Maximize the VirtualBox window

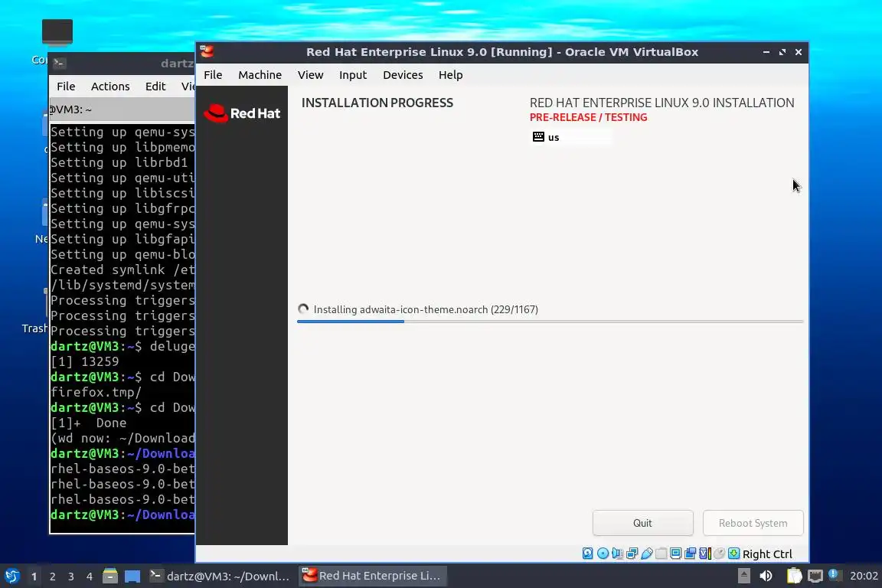click(782, 52)
